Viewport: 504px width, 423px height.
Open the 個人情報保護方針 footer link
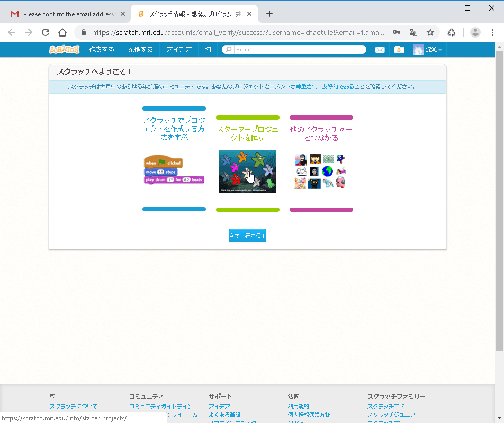point(309,415)
